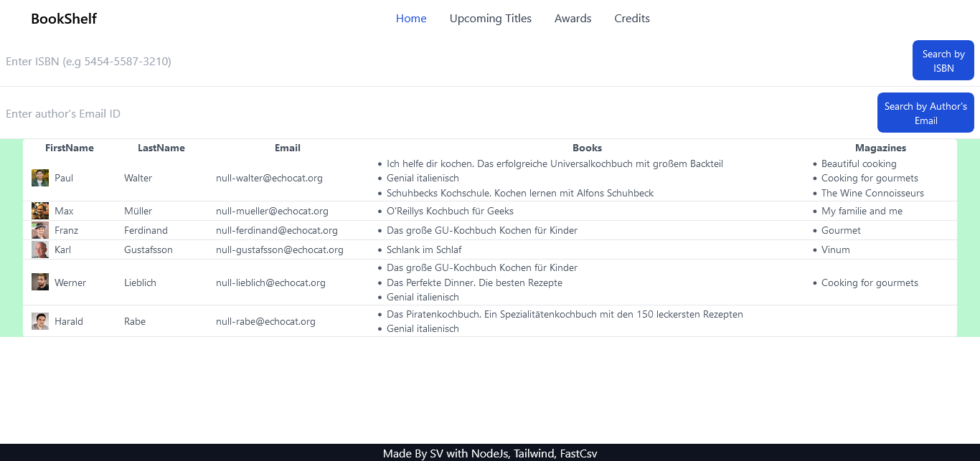This screenshot has height=461, width=980.
Task: Click the BookShelf logo title
Action: (x=64, y=19)
